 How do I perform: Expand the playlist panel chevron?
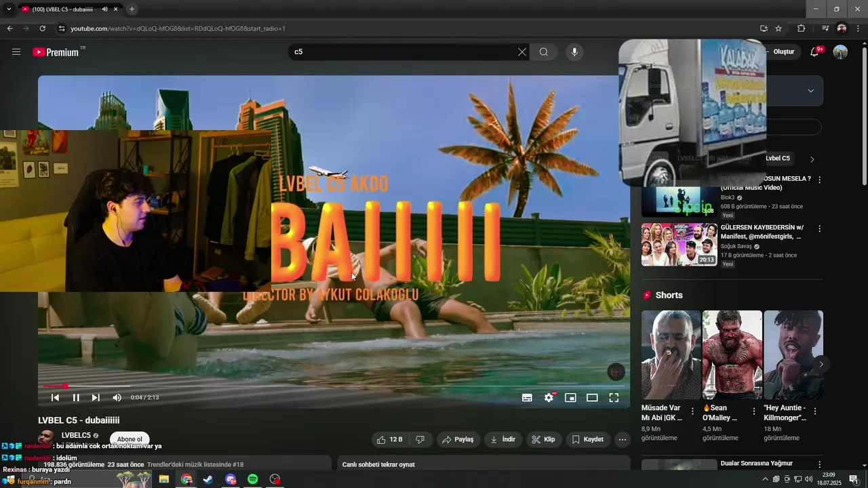[x=810, y=91]
